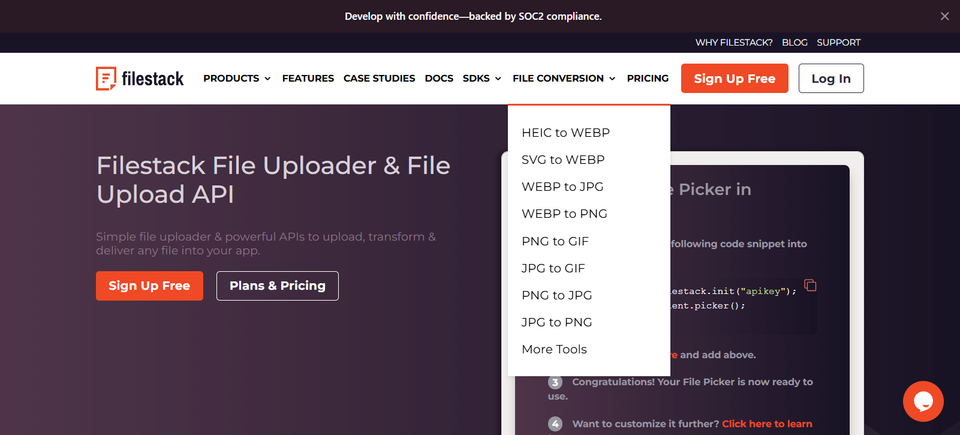Open the Why Filestack? link
The width and height of the screenshot is (960, 435).
733,43
